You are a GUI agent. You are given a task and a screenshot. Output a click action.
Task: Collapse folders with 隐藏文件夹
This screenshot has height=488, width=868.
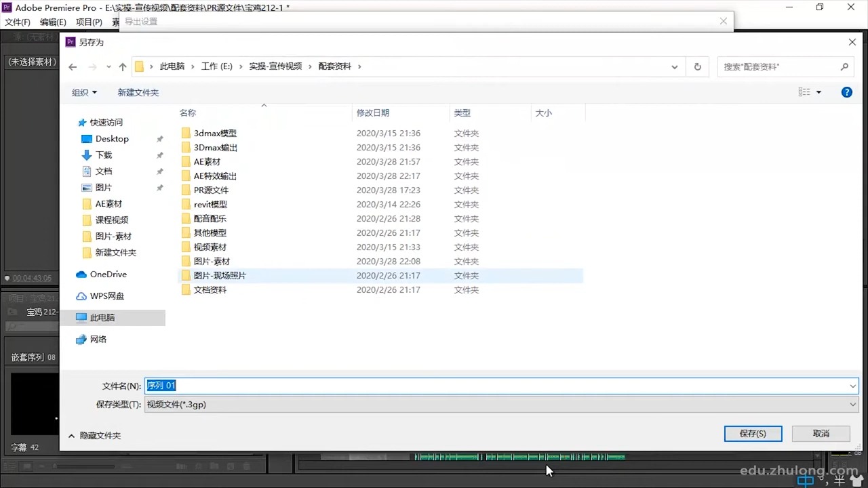[x=94, y=436]
